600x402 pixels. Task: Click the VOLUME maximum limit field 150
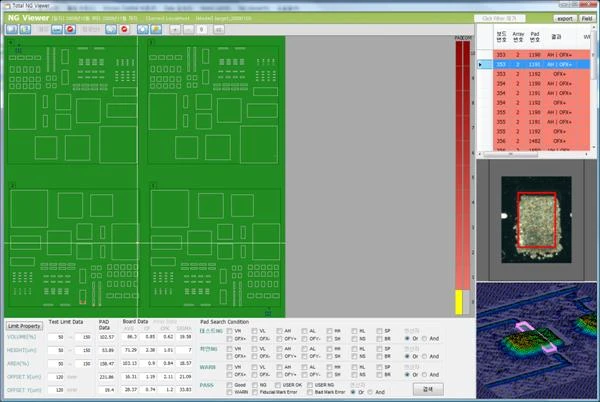pyautogui.click(x=83, y=337)
